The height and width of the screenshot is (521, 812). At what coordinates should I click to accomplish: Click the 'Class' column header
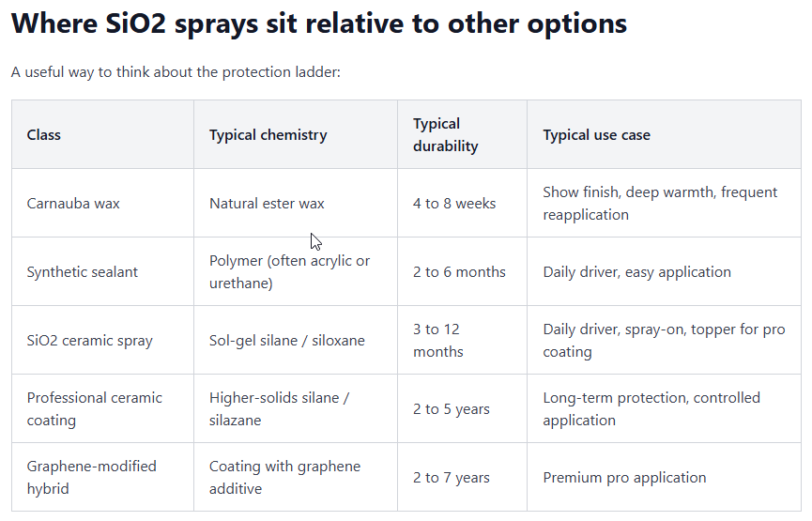102,134
